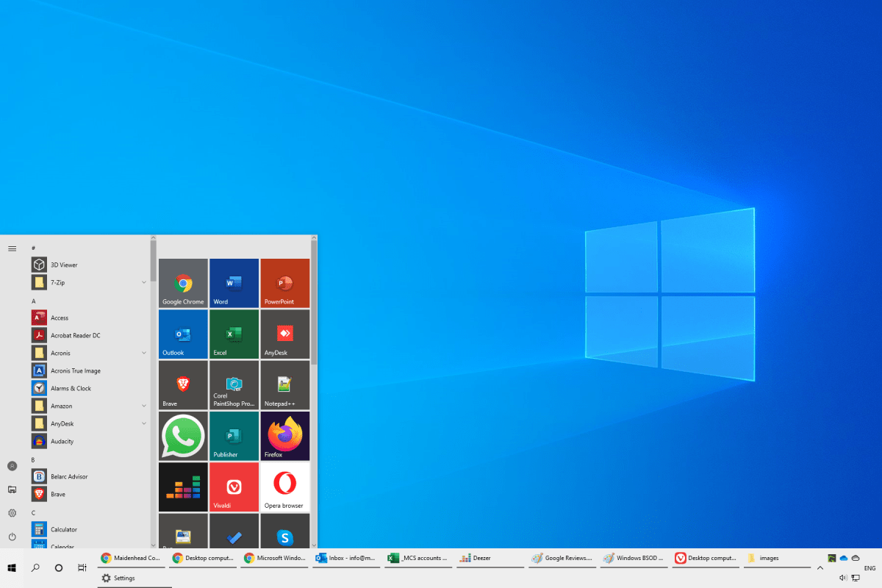Open the Firefox tile

pyautogui.click(x=285, y=436)
